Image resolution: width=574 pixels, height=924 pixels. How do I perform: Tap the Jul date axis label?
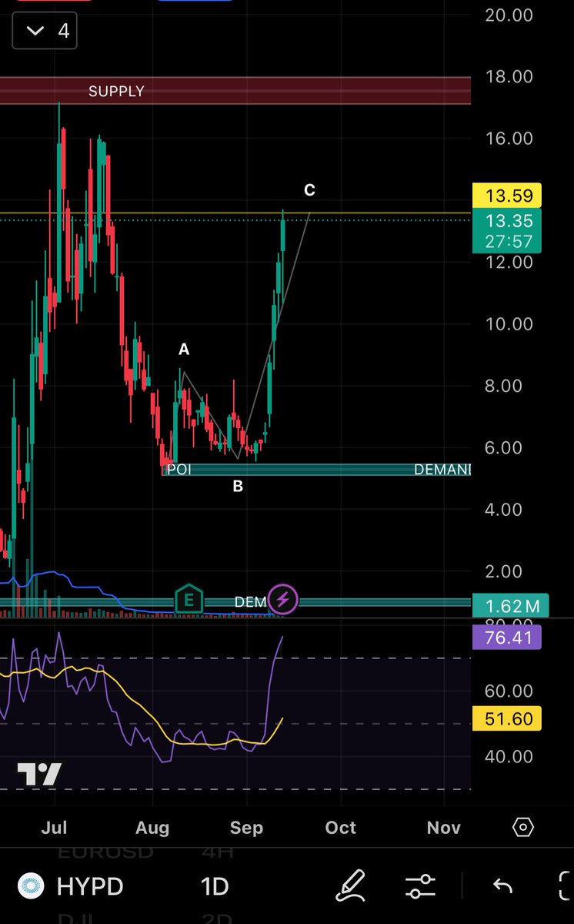[54, 828]
